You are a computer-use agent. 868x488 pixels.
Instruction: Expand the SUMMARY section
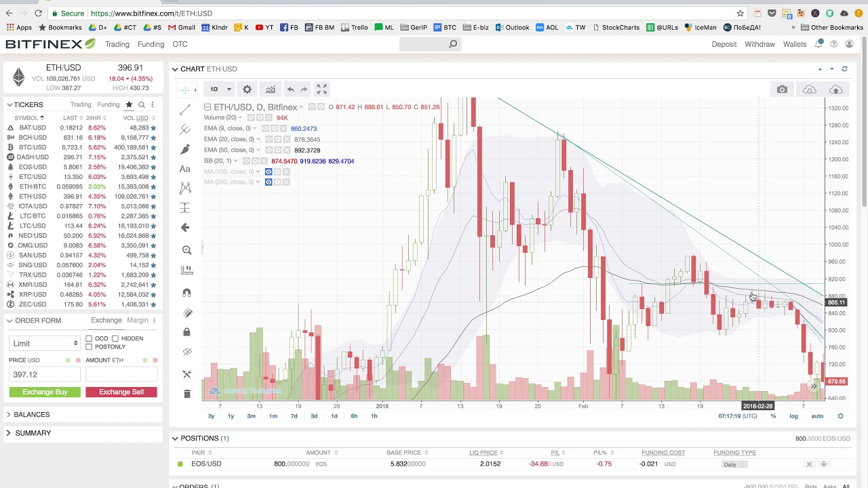coord(10,433)
